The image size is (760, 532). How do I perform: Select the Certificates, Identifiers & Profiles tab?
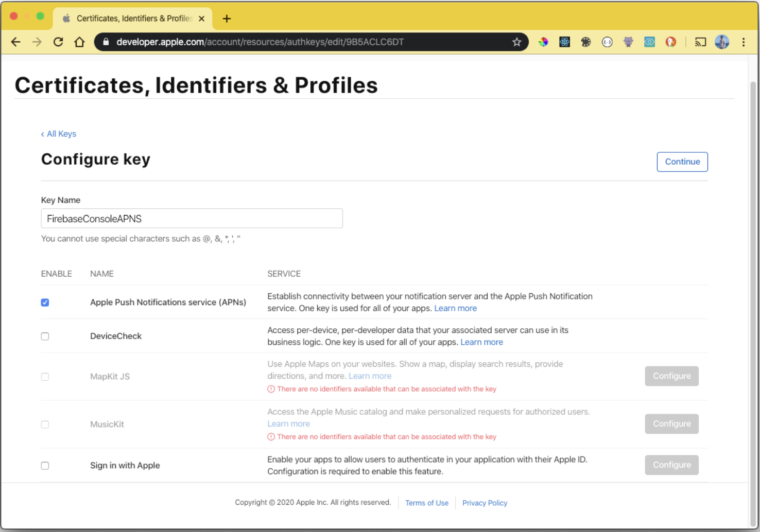[x=133, y=19]
